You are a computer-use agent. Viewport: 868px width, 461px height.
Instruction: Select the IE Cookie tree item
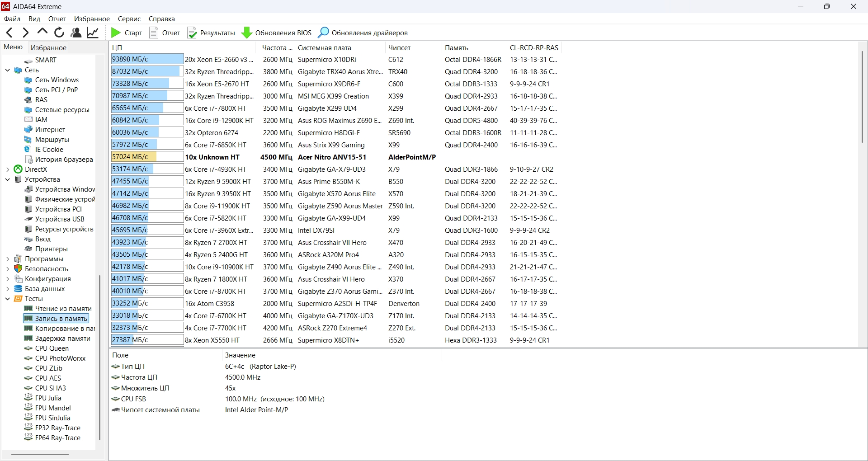pyautogui.click(x=44, y=150)
